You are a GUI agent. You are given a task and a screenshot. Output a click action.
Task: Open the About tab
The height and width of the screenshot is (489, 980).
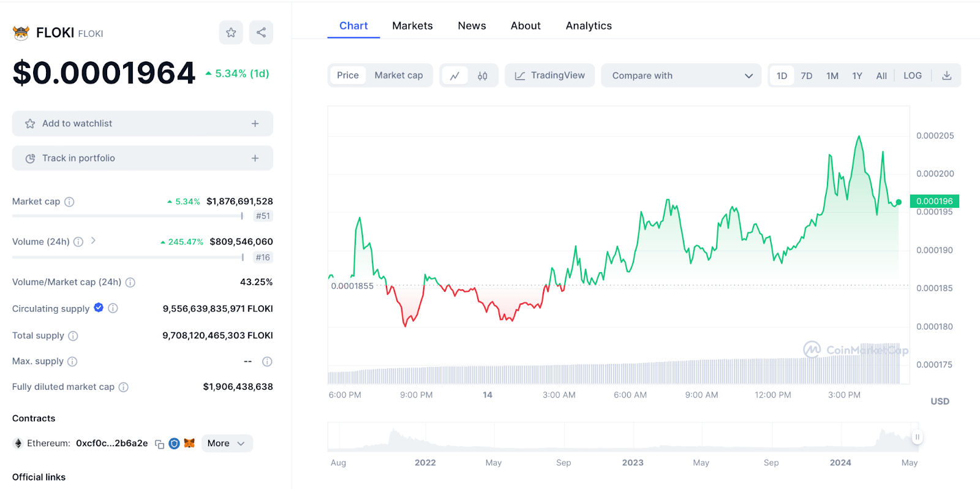click(526, 26)
